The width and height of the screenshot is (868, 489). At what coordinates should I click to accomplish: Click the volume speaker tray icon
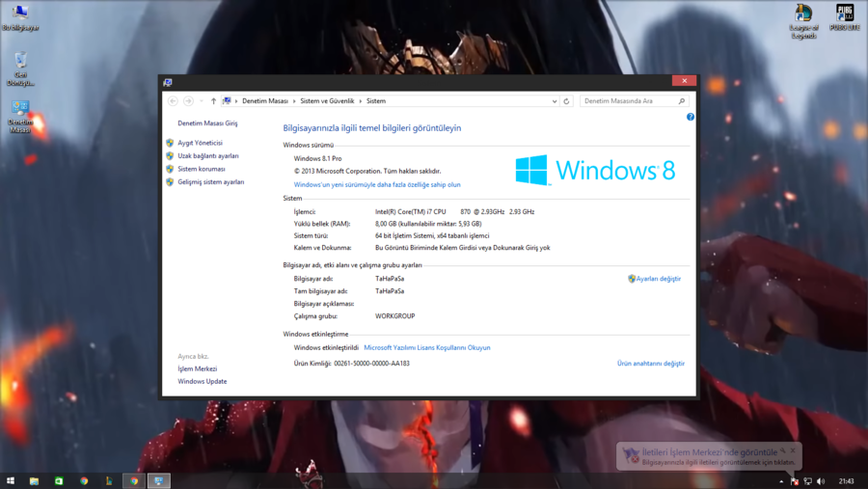(821, 481)
